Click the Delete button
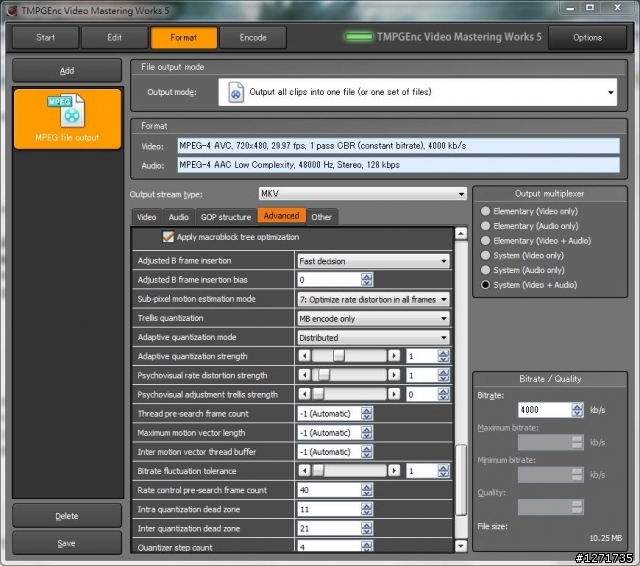This screenshot has width=640, height=566. point(67,516)
